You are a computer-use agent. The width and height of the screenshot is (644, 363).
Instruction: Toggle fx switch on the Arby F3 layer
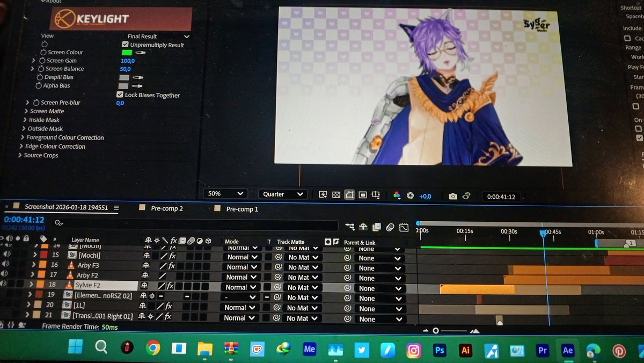tap(171, 266)
